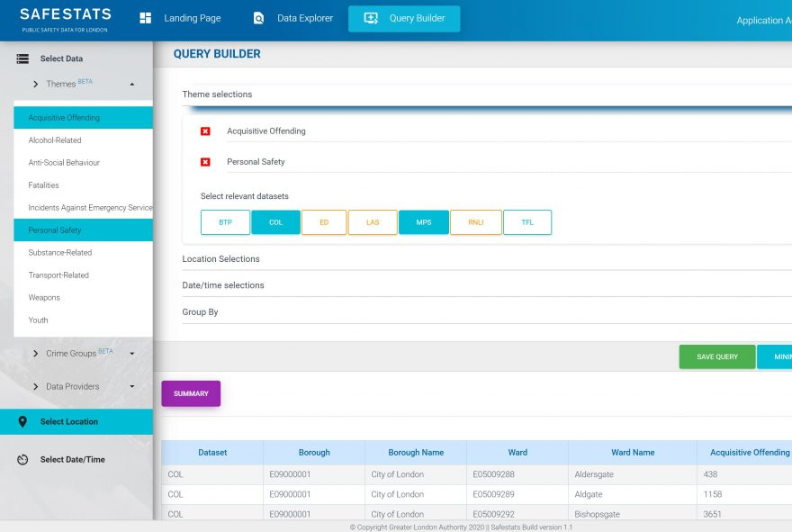This screenshot has height=532, width=792.
Task: Click the purple Summary button
Action: click(191, 393)
